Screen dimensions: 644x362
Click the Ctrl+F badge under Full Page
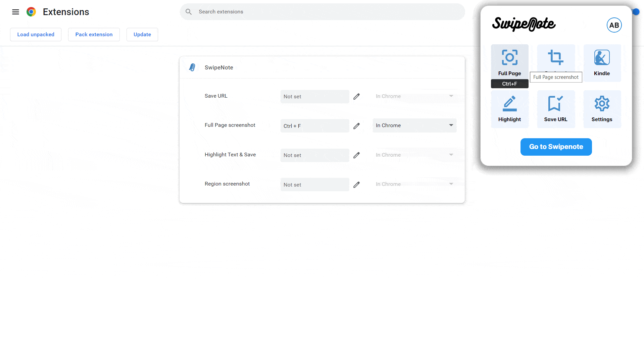coord(509,84)
